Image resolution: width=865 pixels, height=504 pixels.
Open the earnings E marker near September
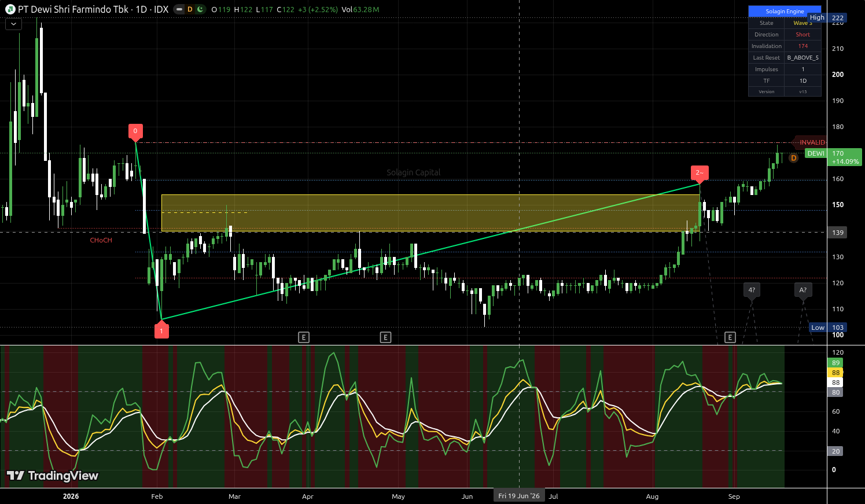730,337
